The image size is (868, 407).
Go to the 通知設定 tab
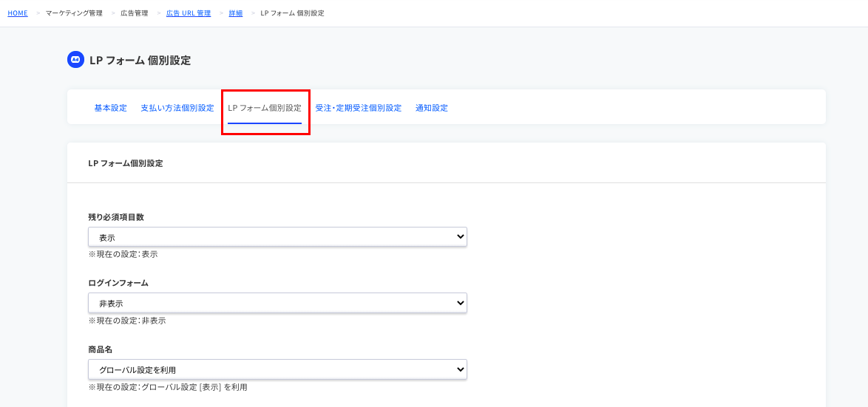click(432, 108)
